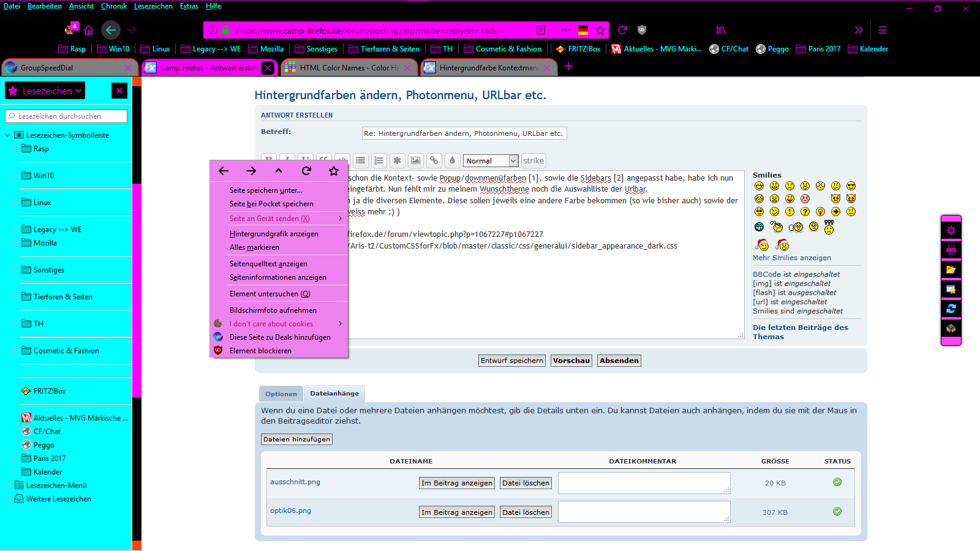
Task: Click the context menu reload icon
Action: pyautogui.click(x=306, y=171)
